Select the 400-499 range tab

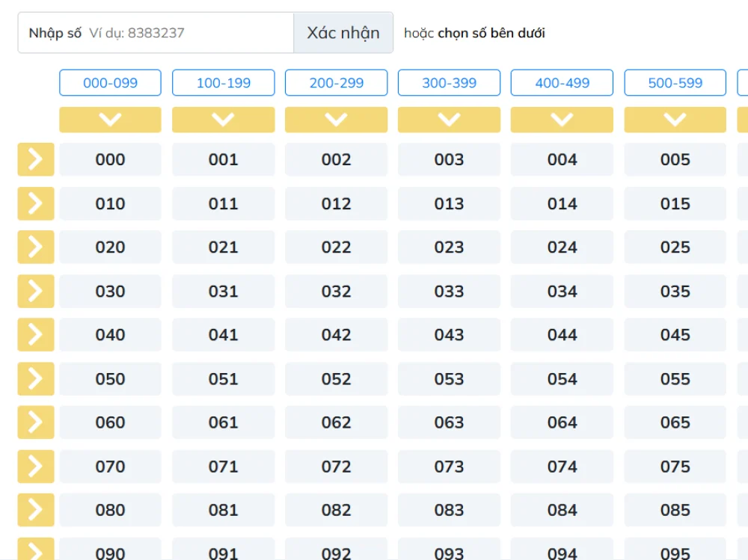pos(562,82)
